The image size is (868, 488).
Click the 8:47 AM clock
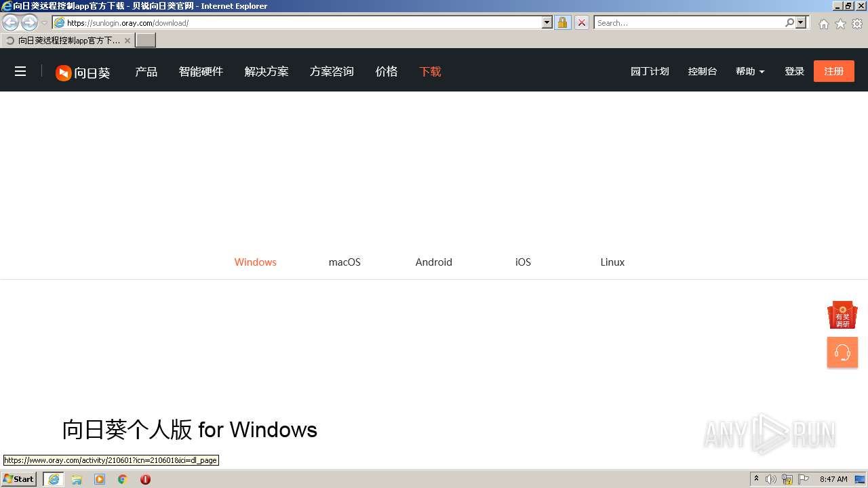[x=833, y=479]
